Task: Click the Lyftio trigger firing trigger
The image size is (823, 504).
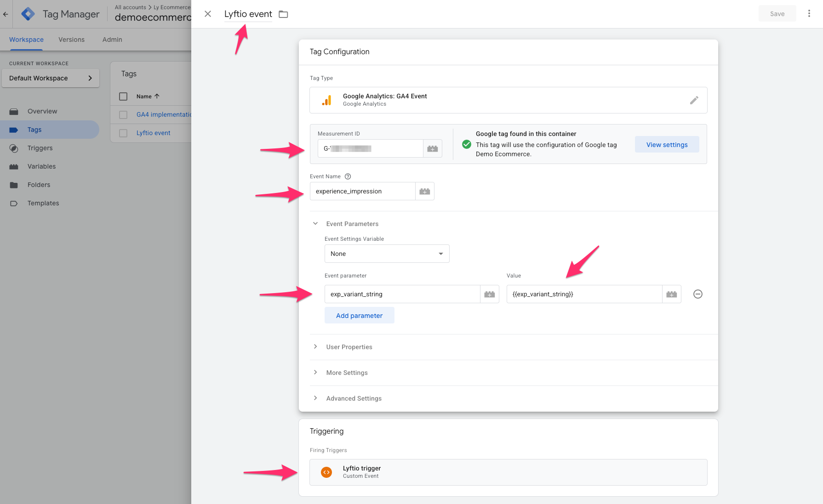Action: tap(508, 472)
